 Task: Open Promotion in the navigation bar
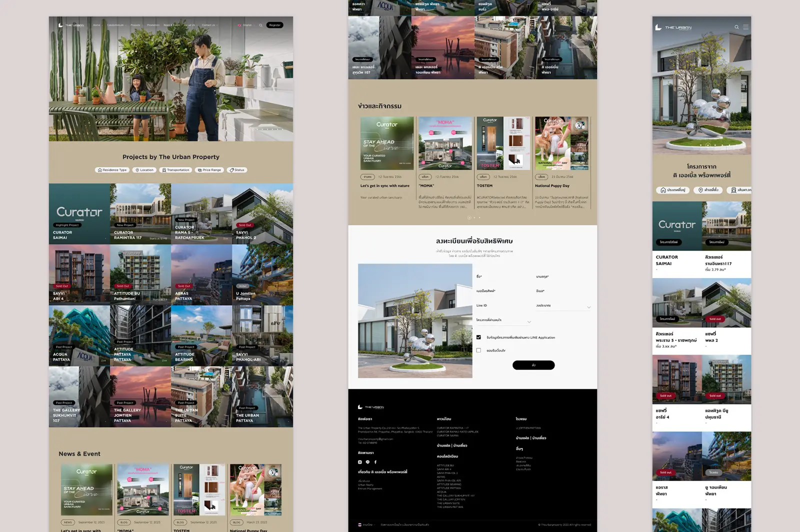(153, 25)
